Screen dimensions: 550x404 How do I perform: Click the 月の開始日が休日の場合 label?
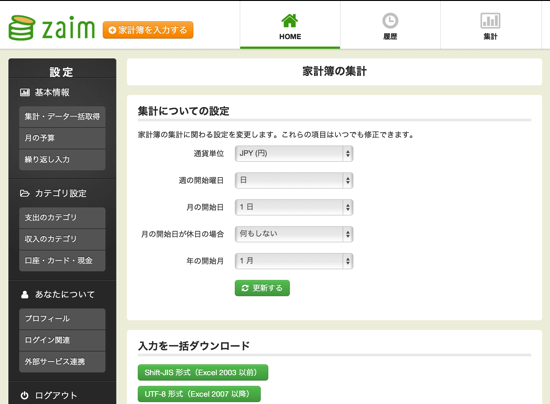(x=182, y=234)
